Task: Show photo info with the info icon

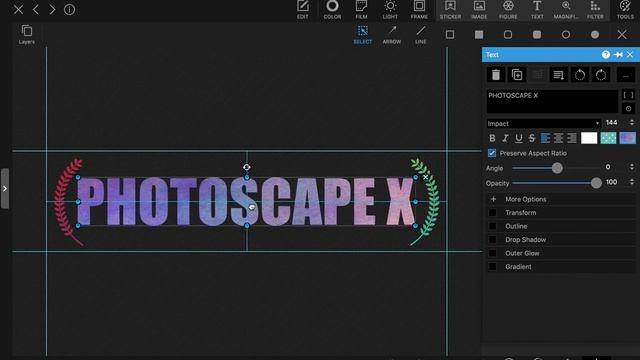Action: pyautogui.click(x=69, y=9)
